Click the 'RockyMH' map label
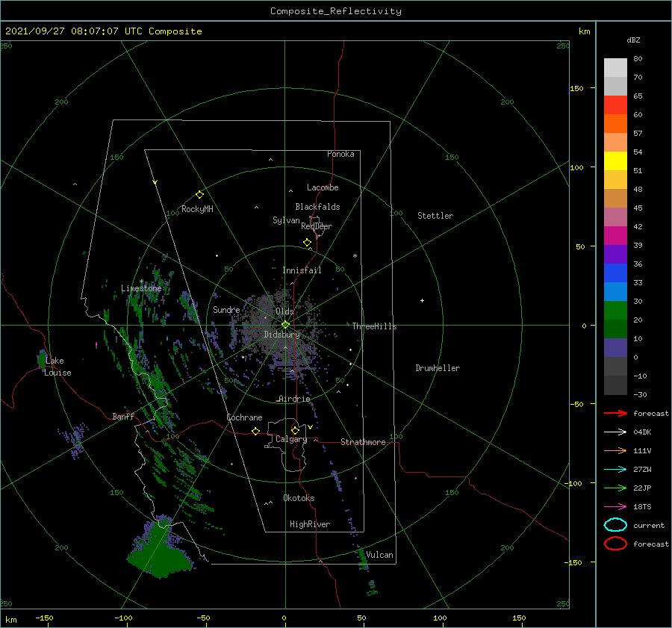This screenshot has height=628, width=672. [x=197, y=209]
